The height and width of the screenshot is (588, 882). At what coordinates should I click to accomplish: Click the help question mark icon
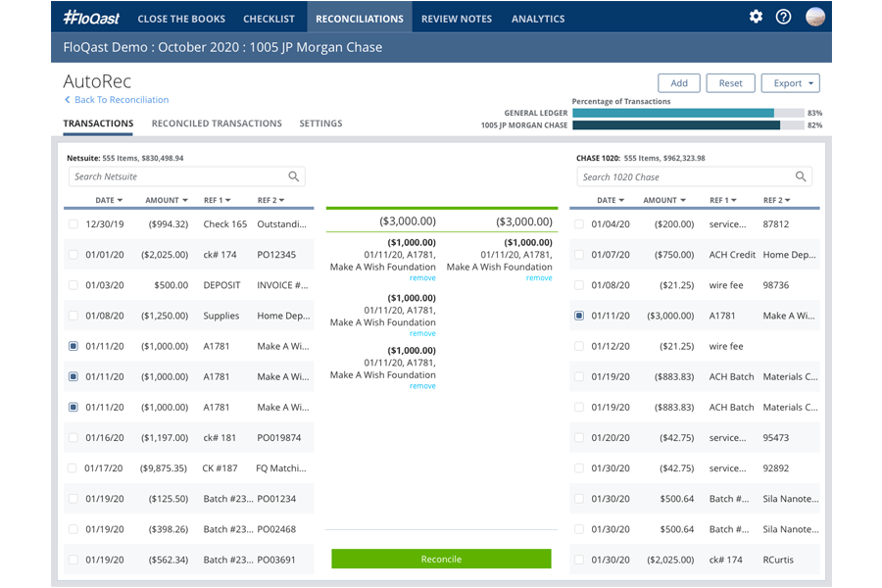click(783, 17)
